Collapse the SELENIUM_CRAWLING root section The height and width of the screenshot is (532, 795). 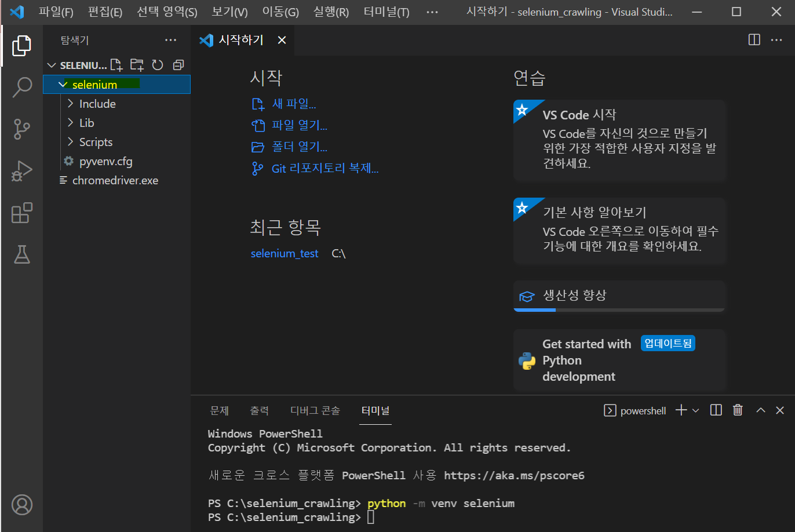[x=78, y=65]
